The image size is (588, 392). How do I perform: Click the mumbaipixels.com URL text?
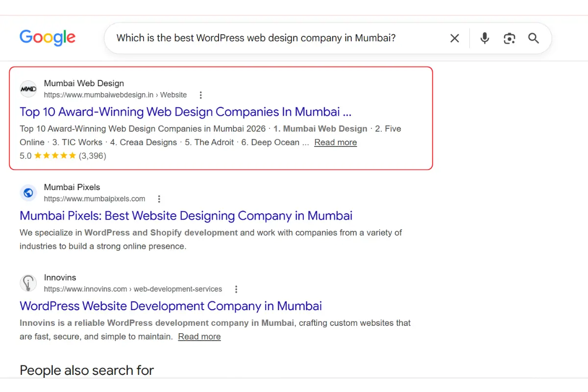point(95,199)
